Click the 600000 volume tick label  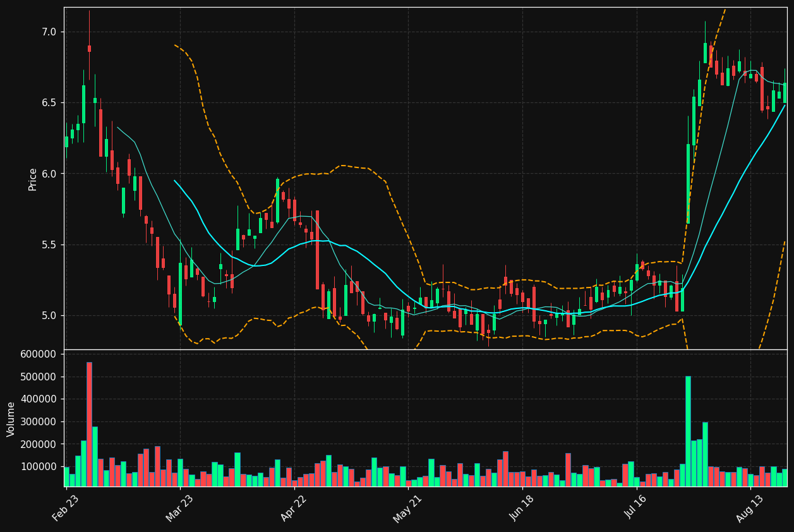point(39,354)
